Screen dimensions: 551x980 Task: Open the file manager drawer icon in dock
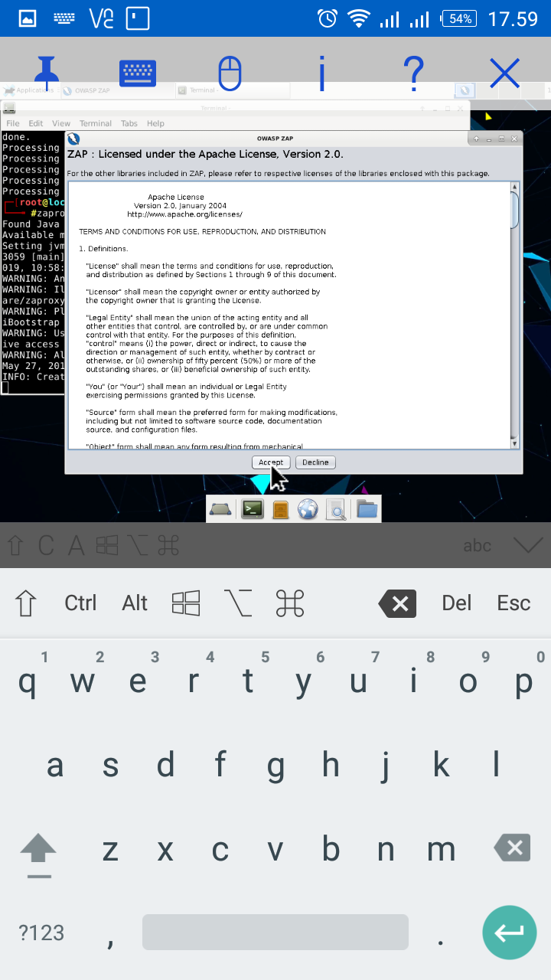pyautogui.click(x=281, y=509)
